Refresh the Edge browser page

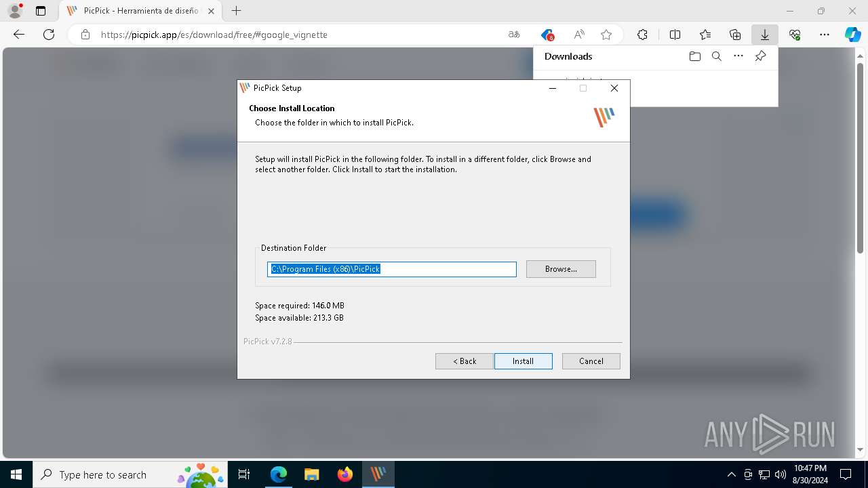49,35
